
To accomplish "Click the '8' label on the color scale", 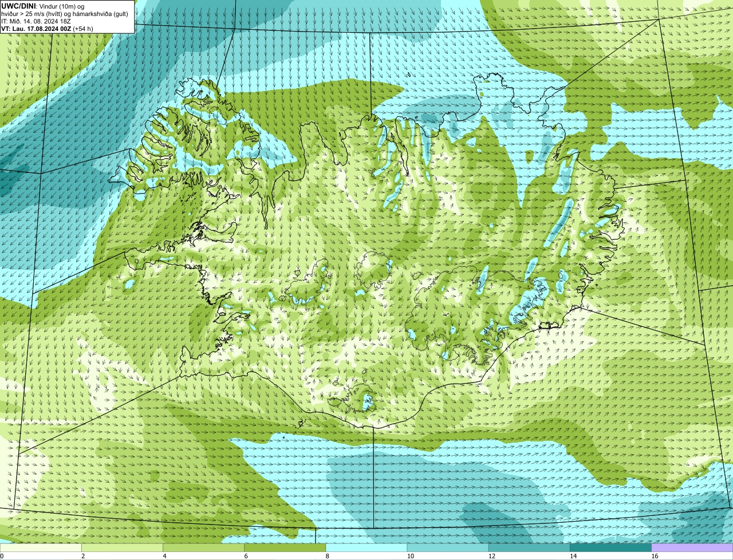I will tap(328, 556).
